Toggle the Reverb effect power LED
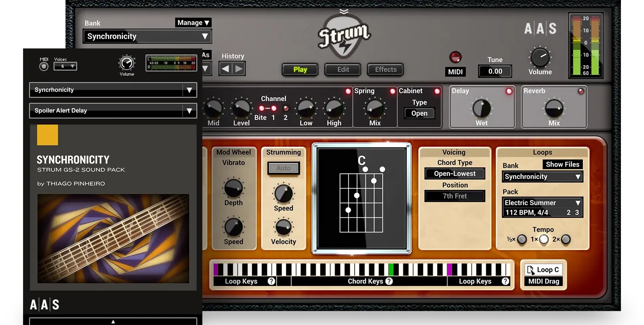 (581, 91)
